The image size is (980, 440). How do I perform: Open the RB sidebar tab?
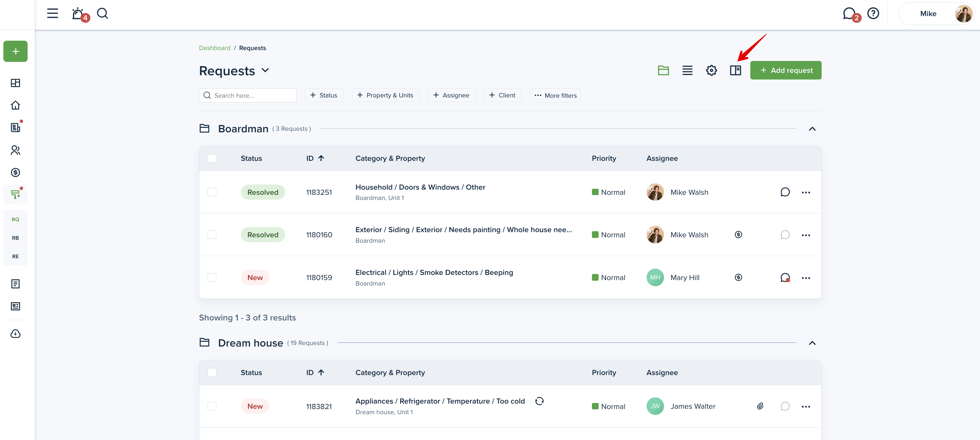pos(15,238)
